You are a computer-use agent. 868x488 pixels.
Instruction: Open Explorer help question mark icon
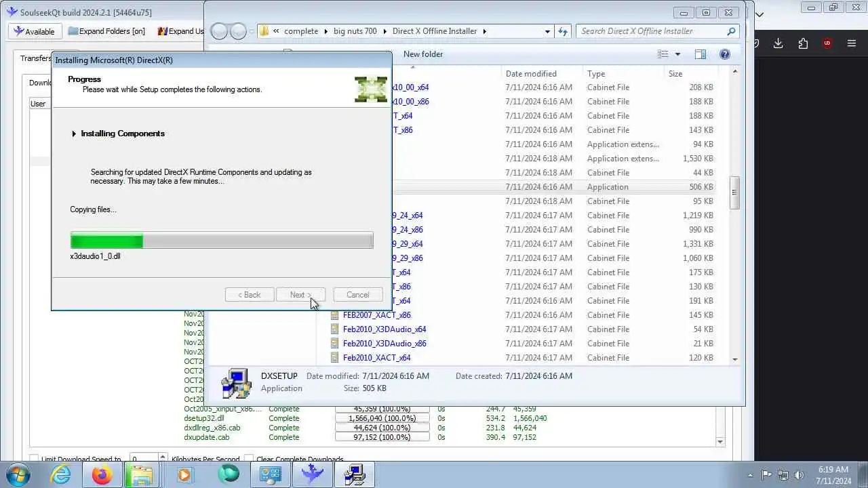[725, 54]
